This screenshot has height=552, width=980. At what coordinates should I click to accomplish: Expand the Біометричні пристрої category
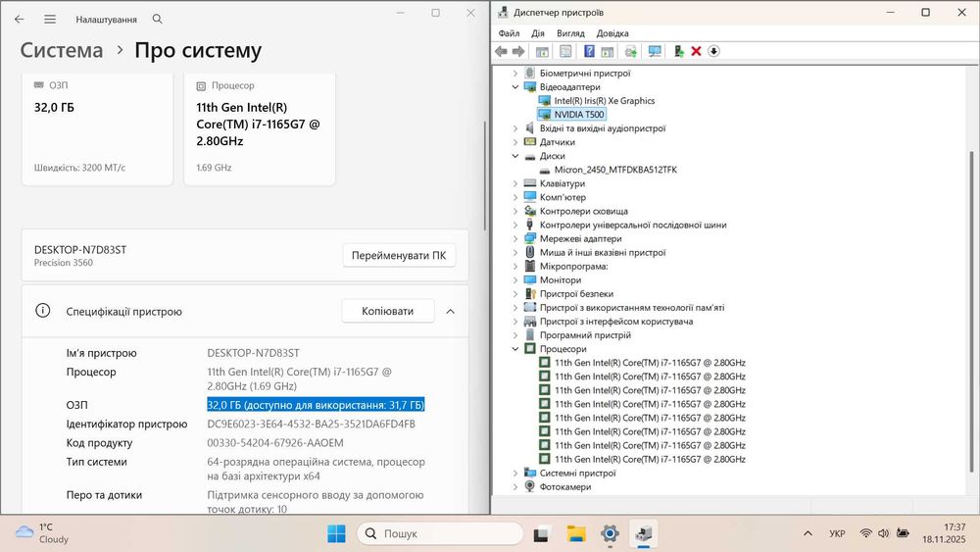click(515, 74)
